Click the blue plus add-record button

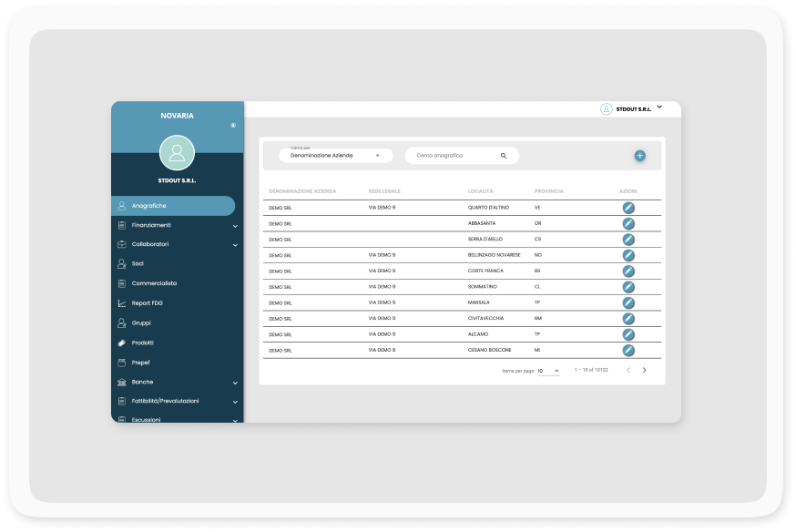point(639,156)
